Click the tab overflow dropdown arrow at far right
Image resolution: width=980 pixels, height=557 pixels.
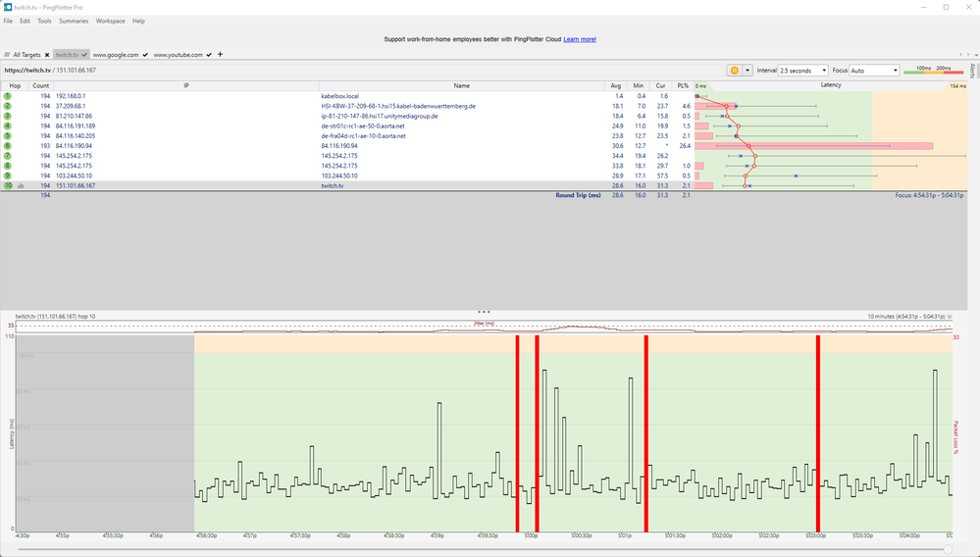pos(975,55)
